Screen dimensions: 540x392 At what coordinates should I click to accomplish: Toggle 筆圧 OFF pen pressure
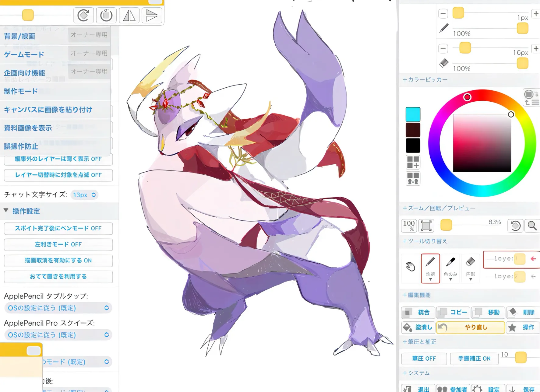(x=424, y=359)
